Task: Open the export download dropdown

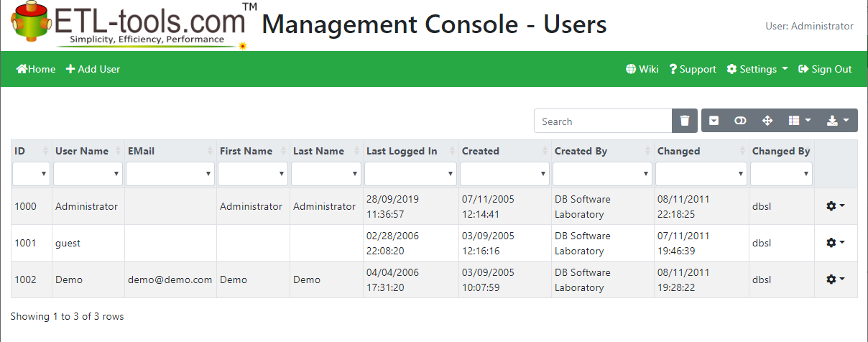Action: coord(838,121)
